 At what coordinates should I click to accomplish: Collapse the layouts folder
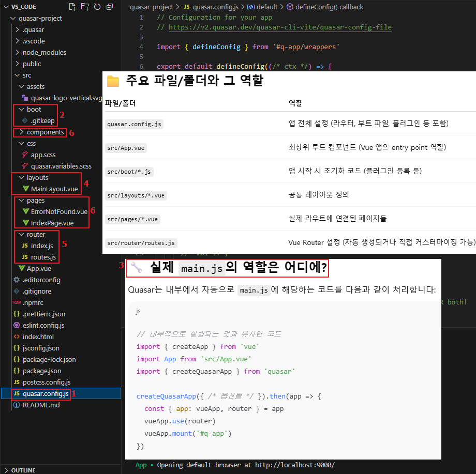(21, 177)
